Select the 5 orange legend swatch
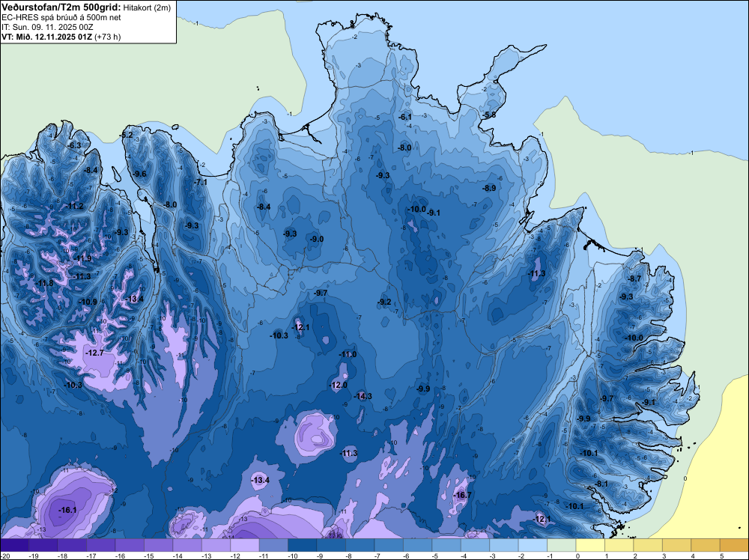Image resolution: width=749 pixels, height=560 pixels. click(735, 545)
